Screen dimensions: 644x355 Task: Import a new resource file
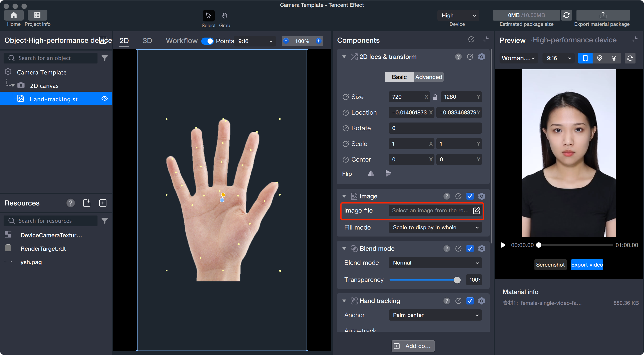click(87, 203)
